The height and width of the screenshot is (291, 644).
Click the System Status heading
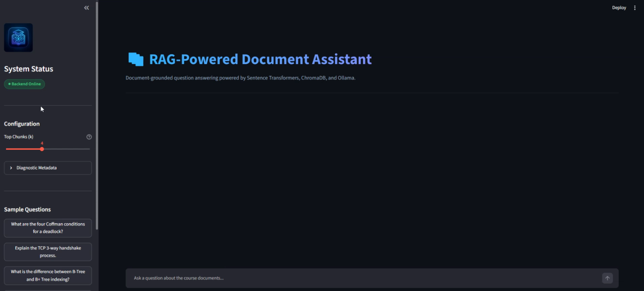[x=29, y=69]
